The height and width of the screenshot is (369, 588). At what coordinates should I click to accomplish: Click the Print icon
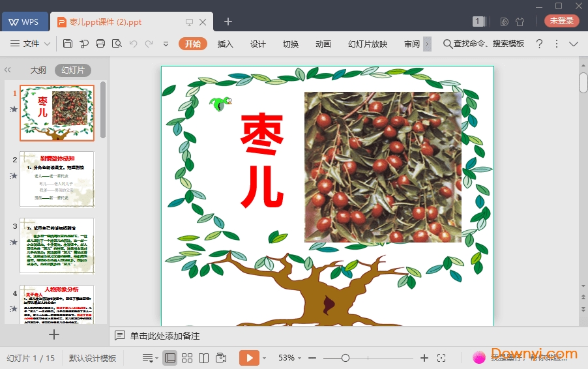click(100, 44)
